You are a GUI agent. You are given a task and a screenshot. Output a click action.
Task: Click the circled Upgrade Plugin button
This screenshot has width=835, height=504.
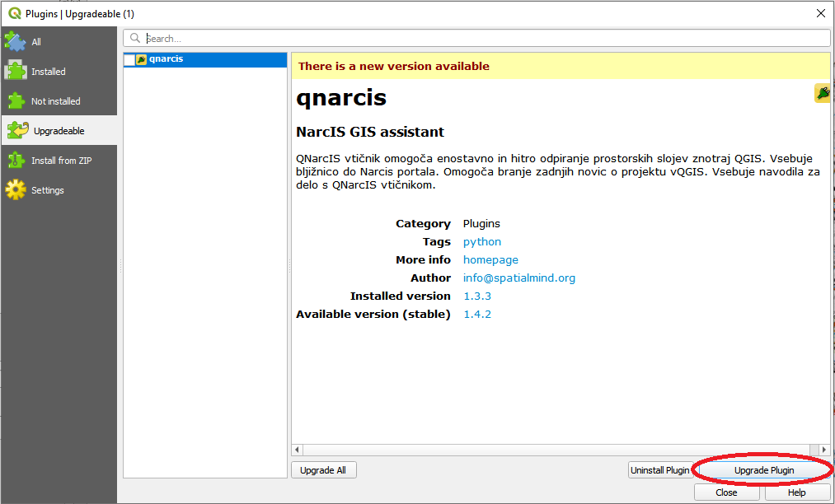coord(763,469)
